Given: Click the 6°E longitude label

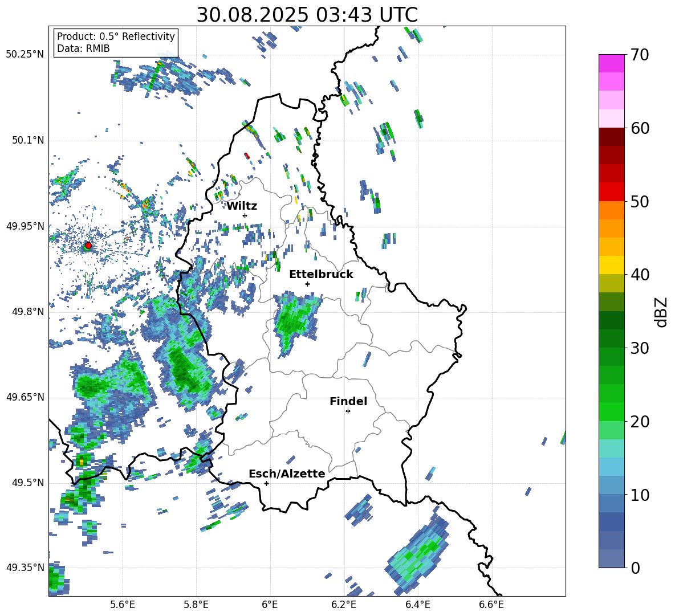Looking at the screenshot, I should click(270, 605).
